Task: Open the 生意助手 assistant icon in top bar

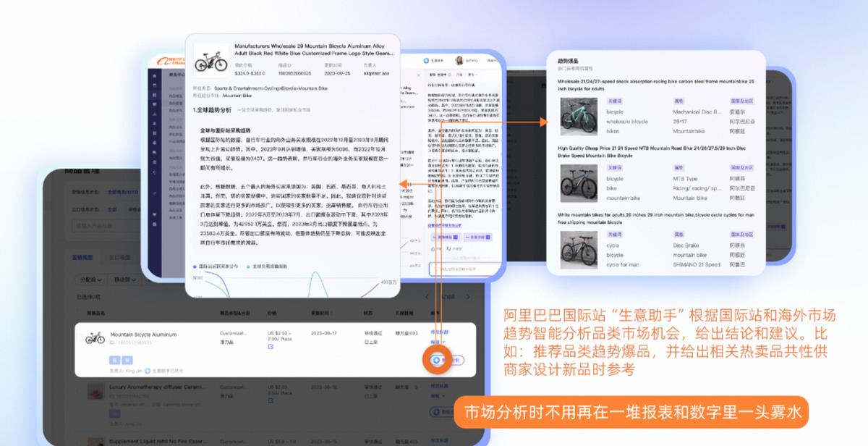Action: (x=426, y=61)
